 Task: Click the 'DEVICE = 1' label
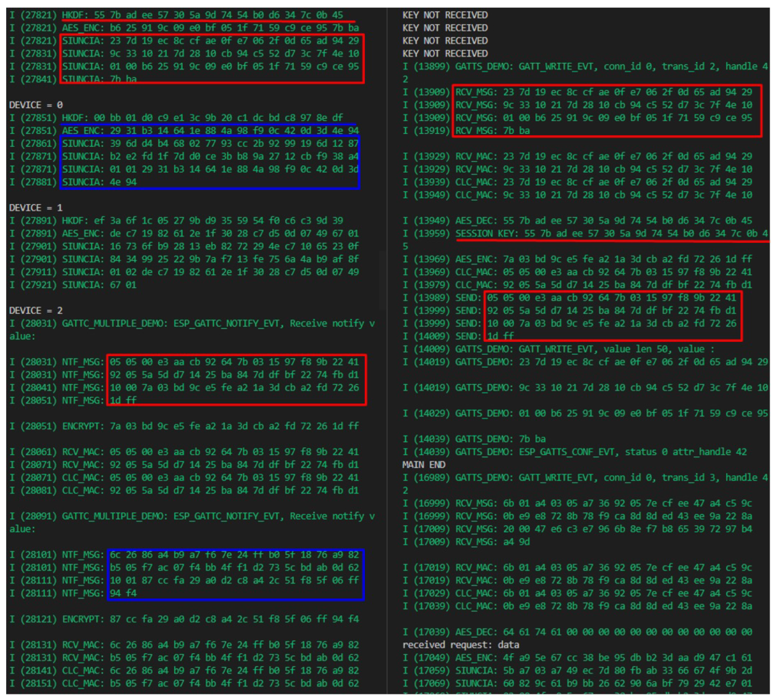point(36,208)
